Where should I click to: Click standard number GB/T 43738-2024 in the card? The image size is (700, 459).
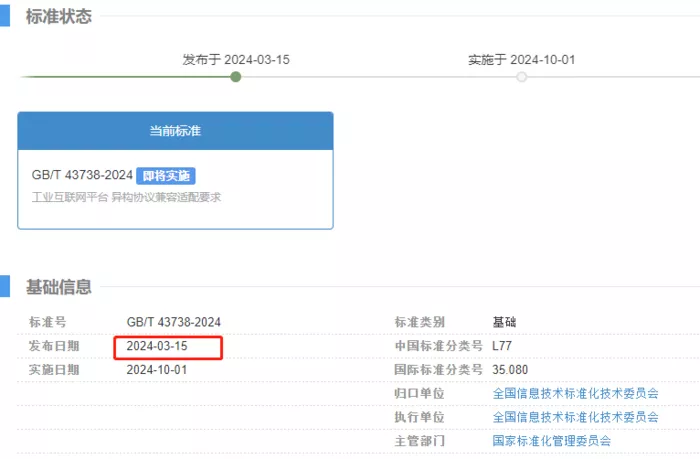(x=82, y=175)
